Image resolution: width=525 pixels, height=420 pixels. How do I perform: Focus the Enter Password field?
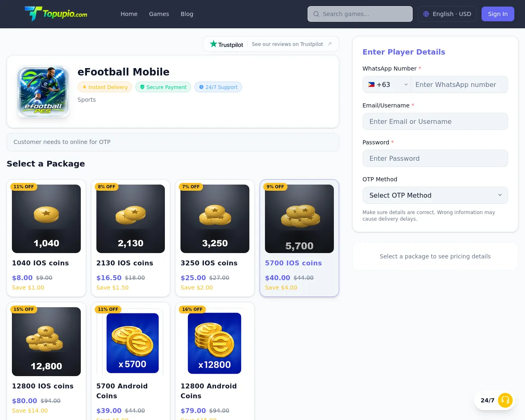pyautogui.click(x=435, y=158)
